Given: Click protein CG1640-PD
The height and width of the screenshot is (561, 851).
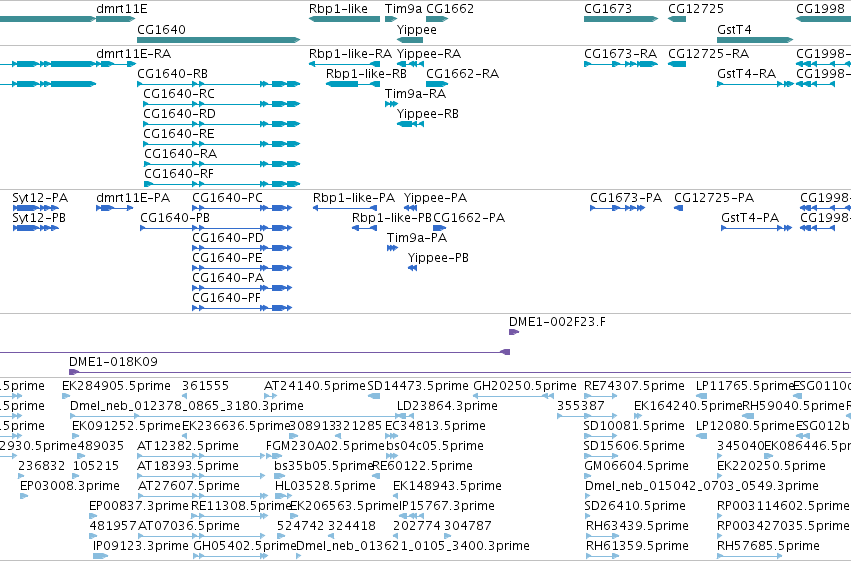Looking at the screenshot, I should click(x=228, y=238).
